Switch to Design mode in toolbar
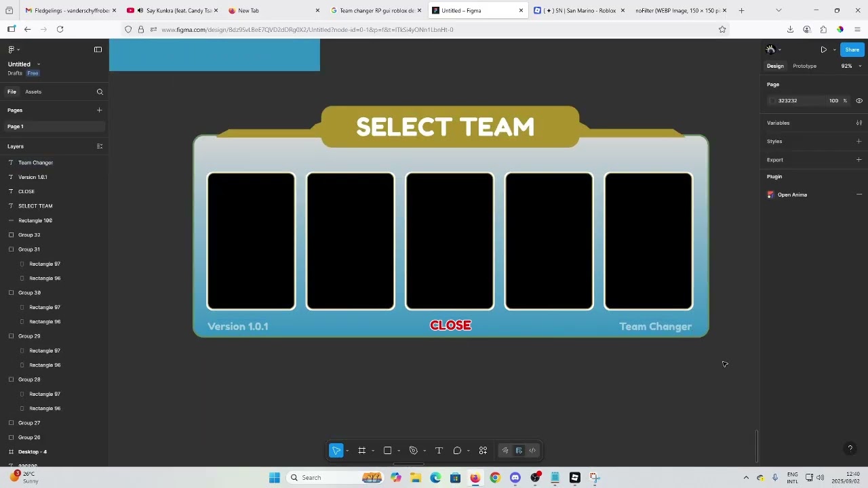 (519, 451)
